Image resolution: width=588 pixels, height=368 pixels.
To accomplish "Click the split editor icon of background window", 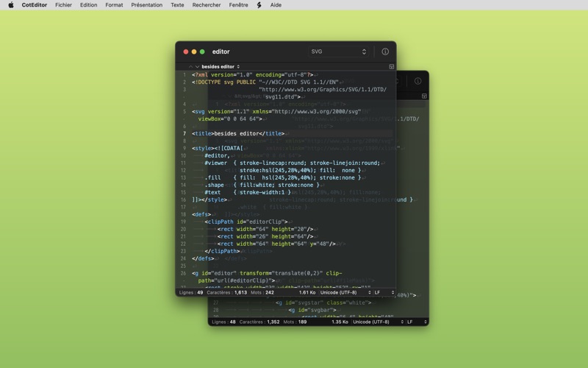I will click(424, 96).
